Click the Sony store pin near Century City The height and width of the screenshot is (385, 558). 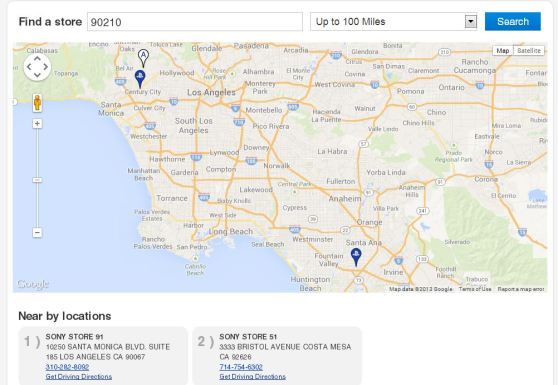(140, 79)
